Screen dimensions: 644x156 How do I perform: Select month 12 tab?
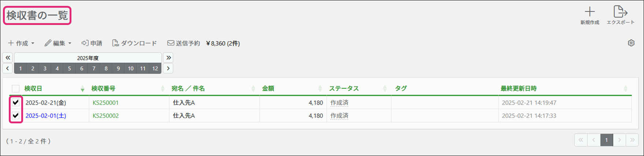pyautogui.click(x=155, y=68)
